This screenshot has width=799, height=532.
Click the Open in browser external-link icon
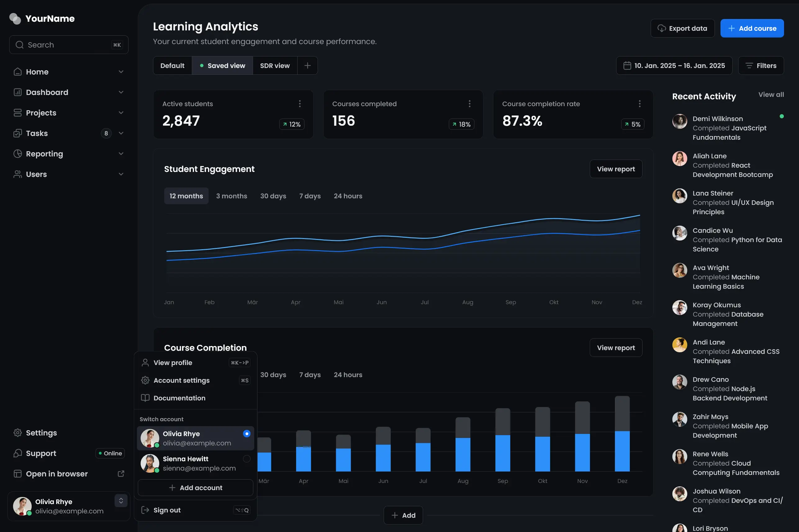(x=121, y=474)
